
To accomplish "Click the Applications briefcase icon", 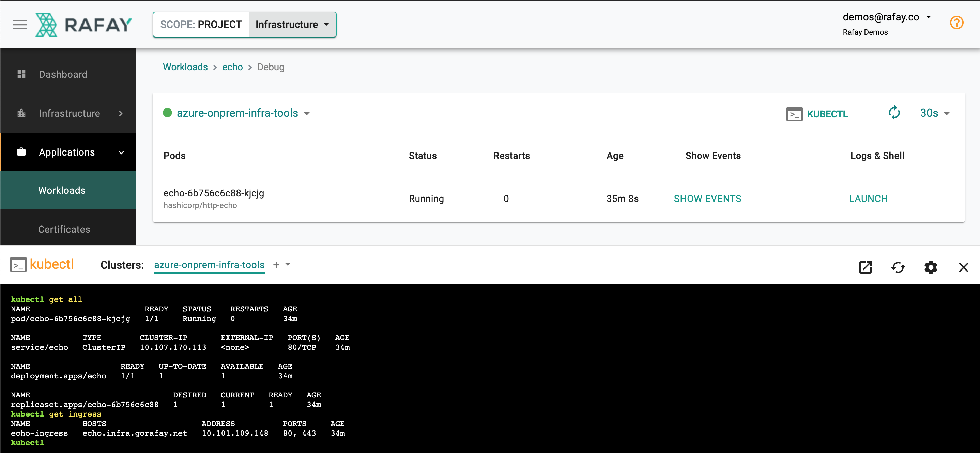I will click(21, 152).
